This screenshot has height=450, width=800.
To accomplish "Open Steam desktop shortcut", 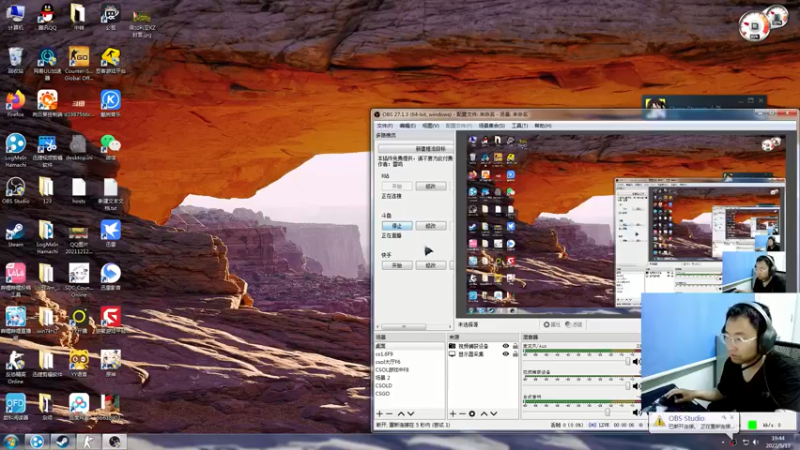I will [x=16, y=234].
